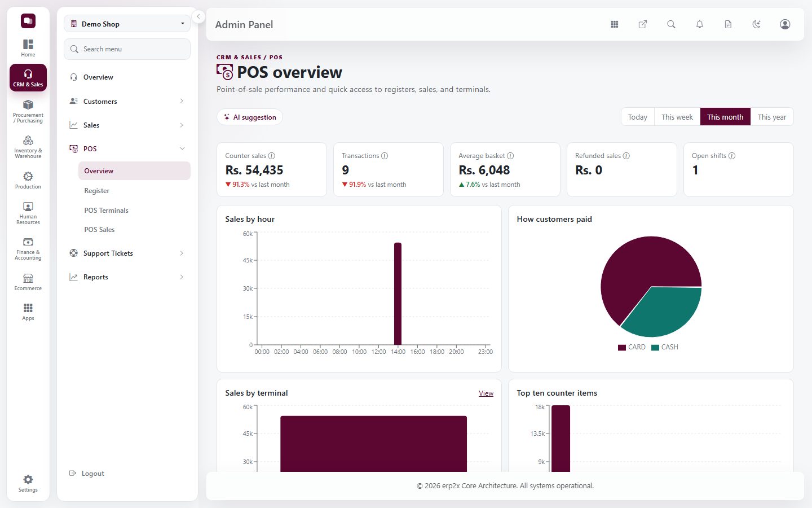
Task: Focus the Search menu field
Action: click(x=127, y=49)
